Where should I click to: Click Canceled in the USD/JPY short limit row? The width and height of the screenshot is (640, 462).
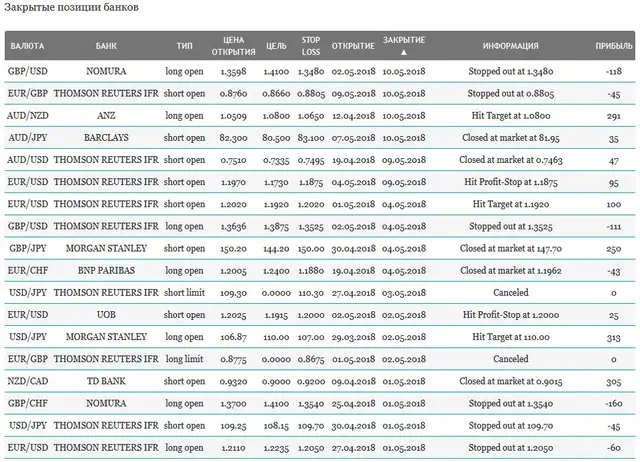(511, 292)
